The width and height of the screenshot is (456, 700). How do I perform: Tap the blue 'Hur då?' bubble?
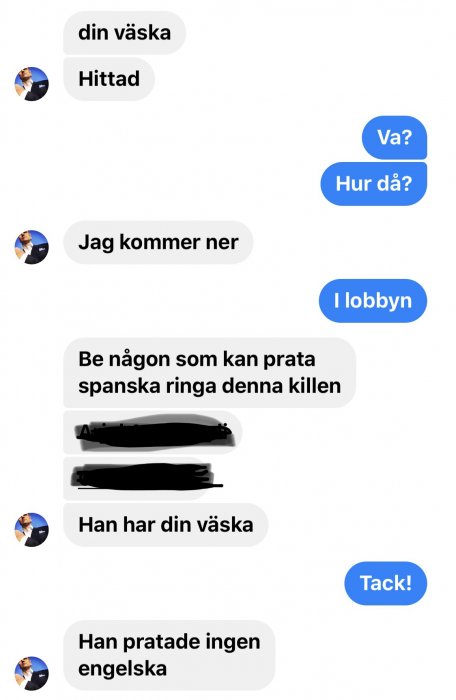pos(374,183)
